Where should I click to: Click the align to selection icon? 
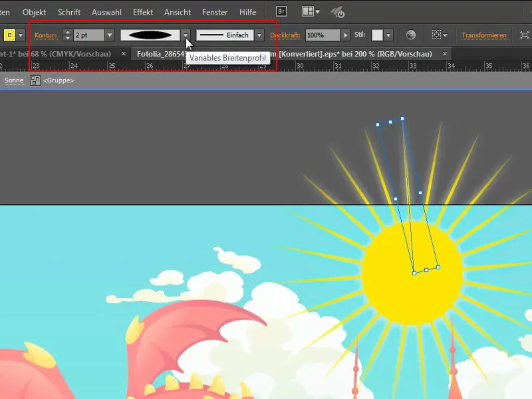click(437, 35)
